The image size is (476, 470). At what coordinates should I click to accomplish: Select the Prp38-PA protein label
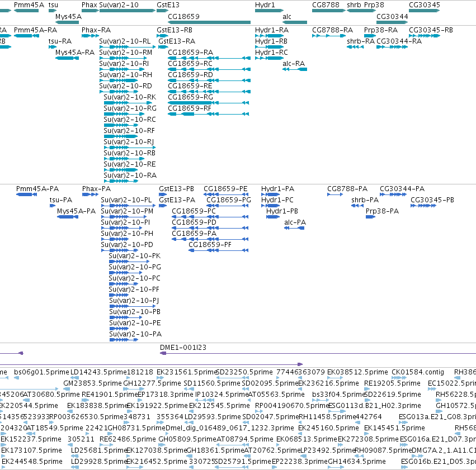pyautogui.click(x=382, y=211)
